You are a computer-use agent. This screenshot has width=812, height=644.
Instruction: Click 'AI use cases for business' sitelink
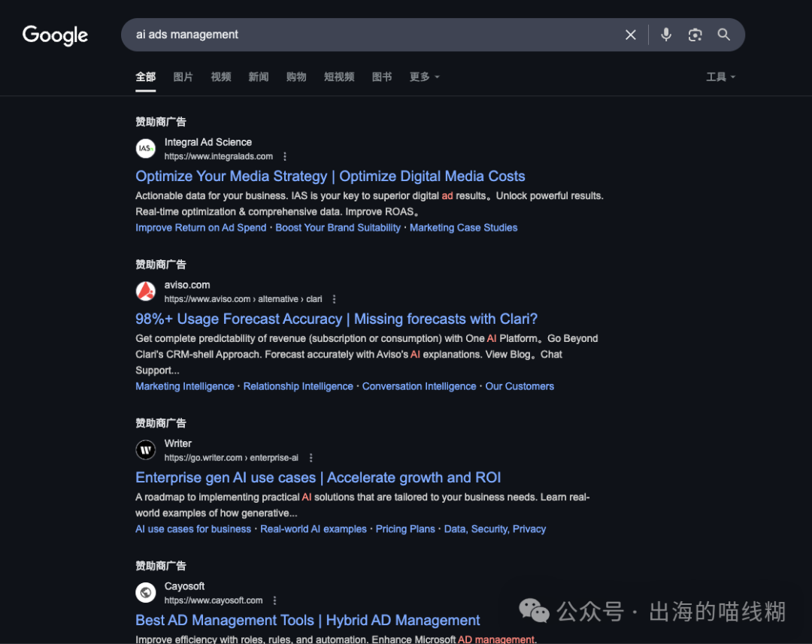coord(193,529)
